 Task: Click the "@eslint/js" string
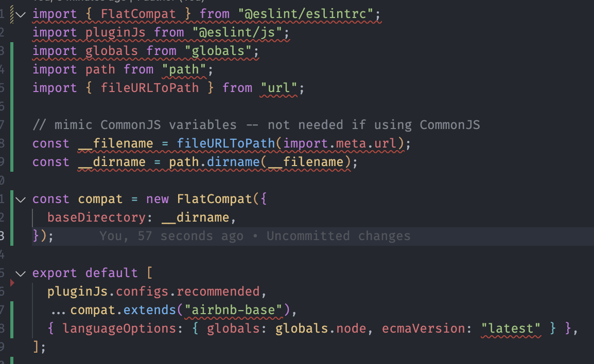(x=237, y=32)
